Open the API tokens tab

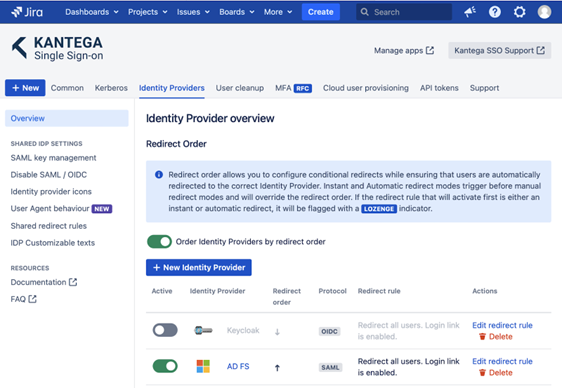(439, 88)
